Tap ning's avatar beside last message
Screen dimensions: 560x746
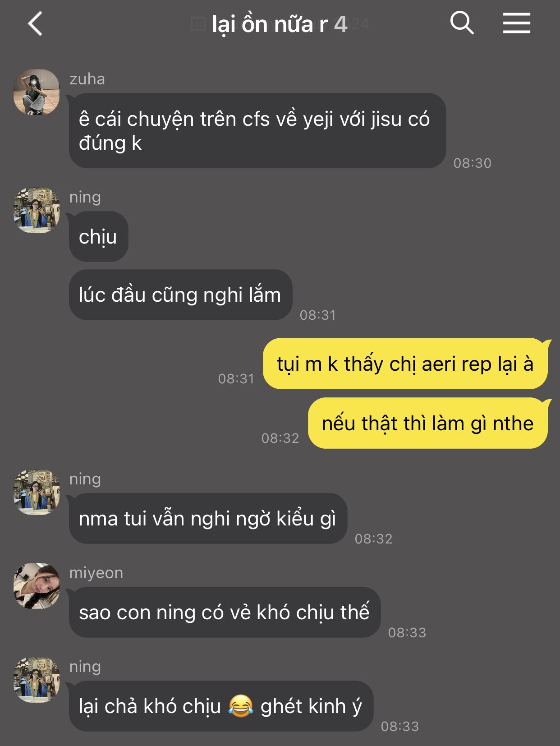tap(37, 679)
